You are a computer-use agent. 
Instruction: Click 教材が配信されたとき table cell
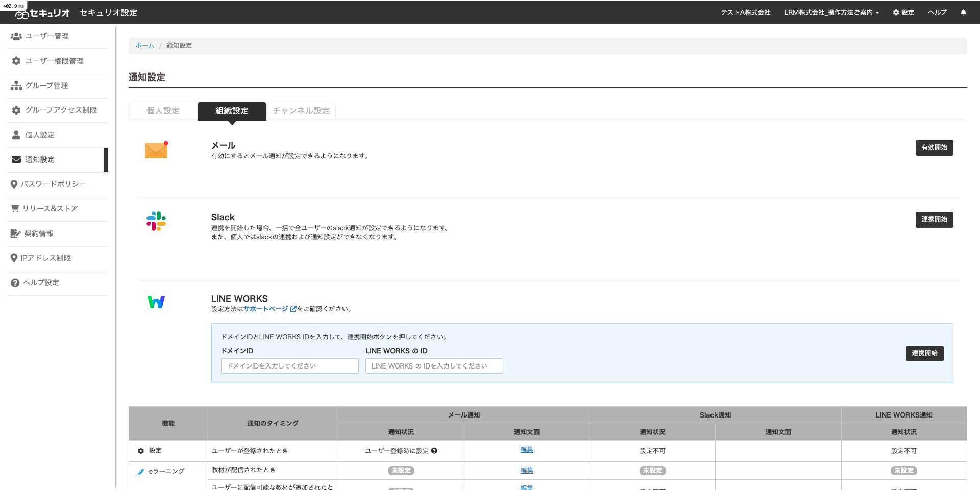[273, 470]
